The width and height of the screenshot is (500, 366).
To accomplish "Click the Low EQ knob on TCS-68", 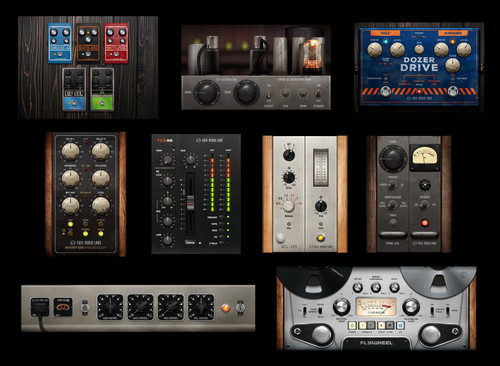I will [167, 240].
